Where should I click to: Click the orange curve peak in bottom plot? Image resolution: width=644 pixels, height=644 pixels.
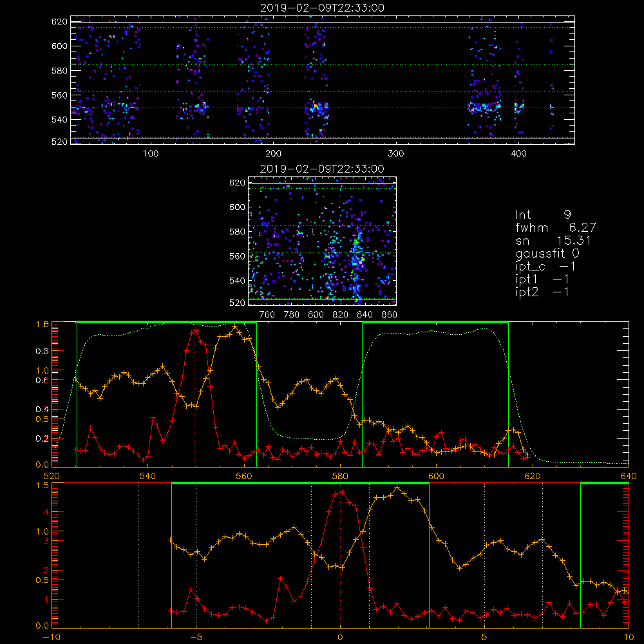pos(397,488)
